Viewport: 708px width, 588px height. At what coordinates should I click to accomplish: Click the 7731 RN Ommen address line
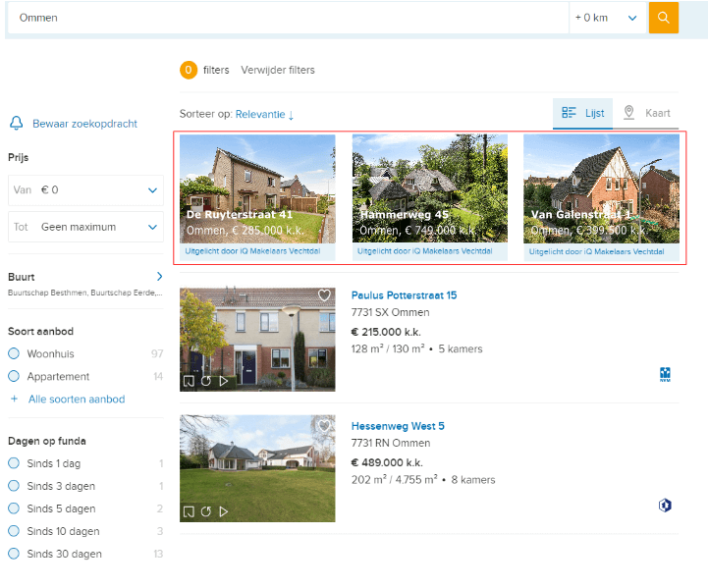coord(391,443)
